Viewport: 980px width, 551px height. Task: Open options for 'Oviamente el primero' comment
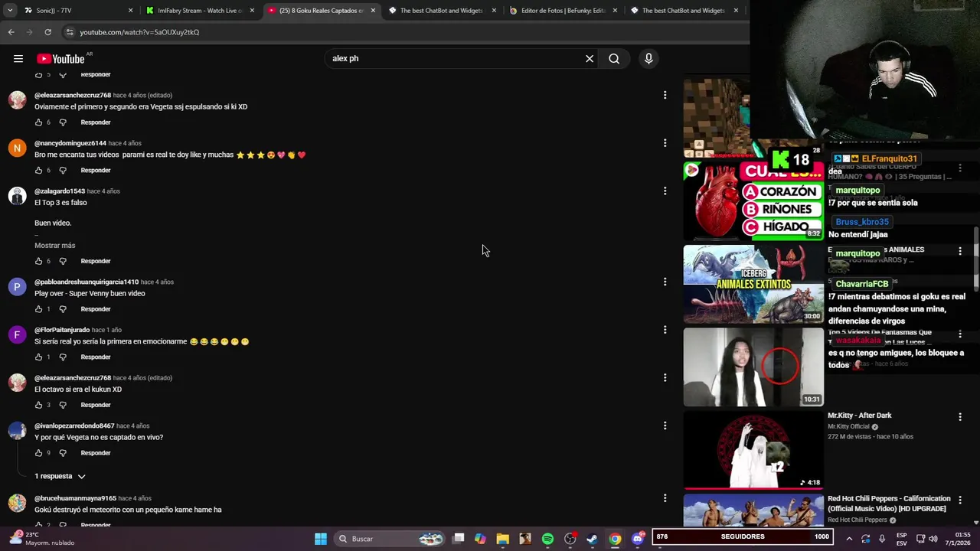tap(665, 95)
